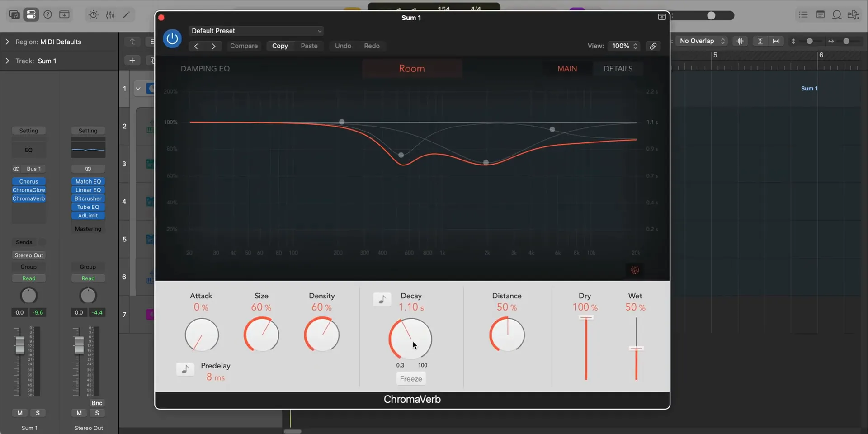Click the Paste button in plugin header
Viewport: 868px width, 434px height.
[309, 46]
